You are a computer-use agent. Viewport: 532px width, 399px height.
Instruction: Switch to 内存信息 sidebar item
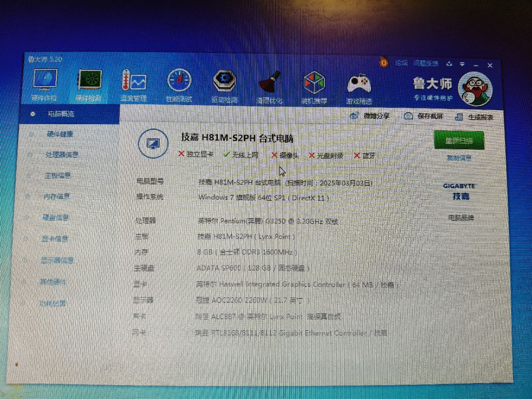pyautogui.click(x=57, y=196)
